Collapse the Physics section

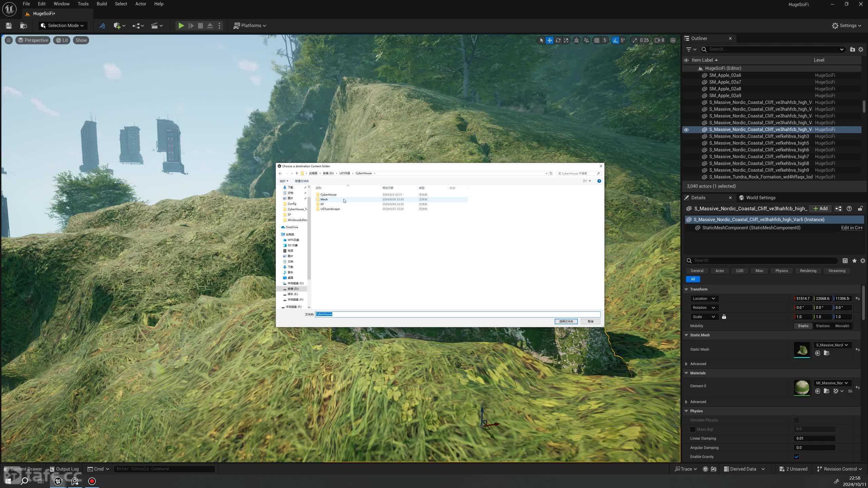tap(686, 411)
